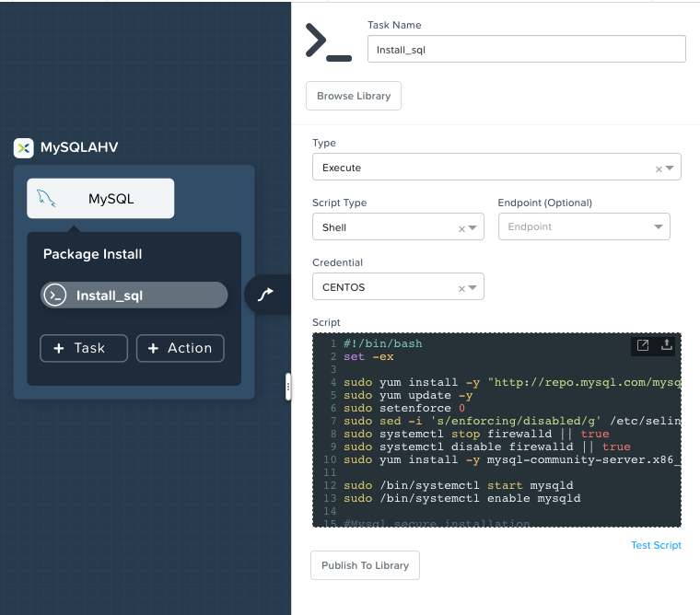Viewport: 700px width, 615px height.
Task: Click line 'sudo systemctl stop firewalld || true'
Action: 476,434
